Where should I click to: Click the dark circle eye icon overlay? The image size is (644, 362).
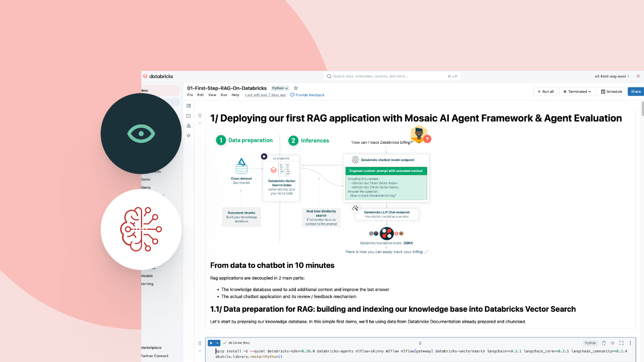tap(141, 134)
